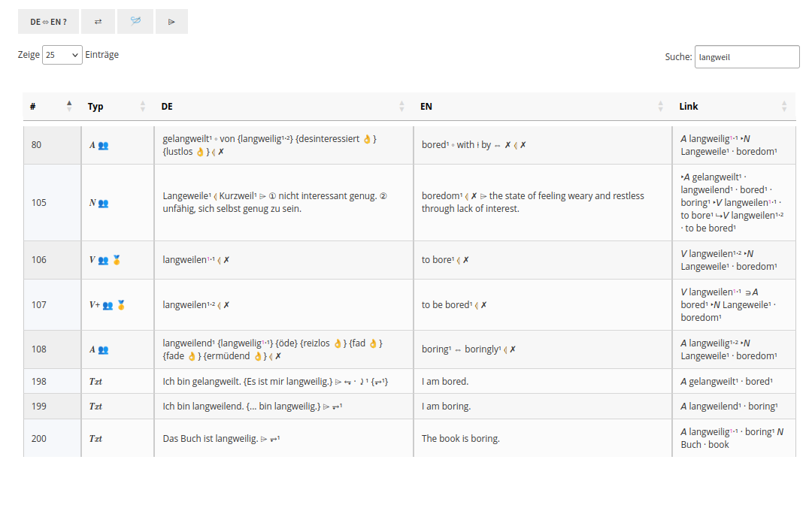812x511 pixels.
Task: Click the Langeweile link in row 106
Action: point(703,267)
